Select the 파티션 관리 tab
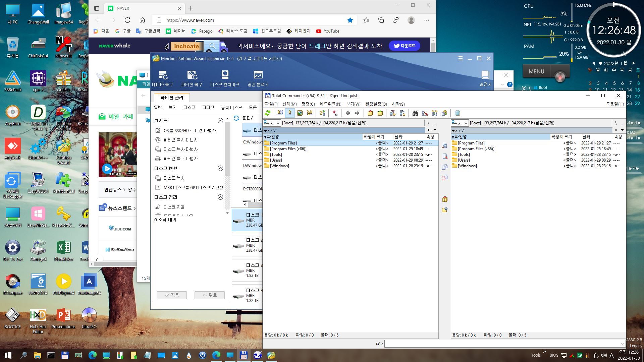This screenshot has height=362, width=644. 172,98
